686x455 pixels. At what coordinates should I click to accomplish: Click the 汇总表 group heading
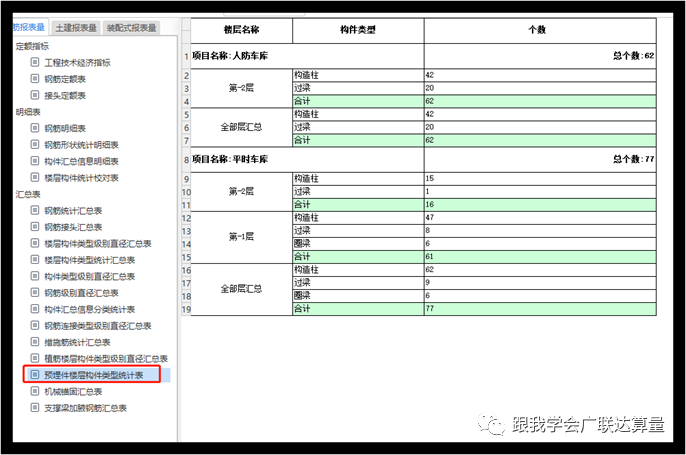pyautogui.click(x=28, y=194)
